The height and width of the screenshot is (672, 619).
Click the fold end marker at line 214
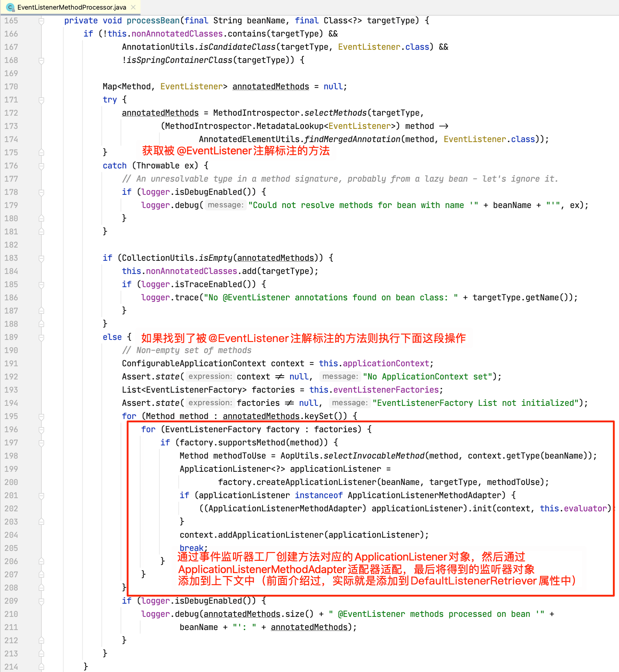(41, 667)
